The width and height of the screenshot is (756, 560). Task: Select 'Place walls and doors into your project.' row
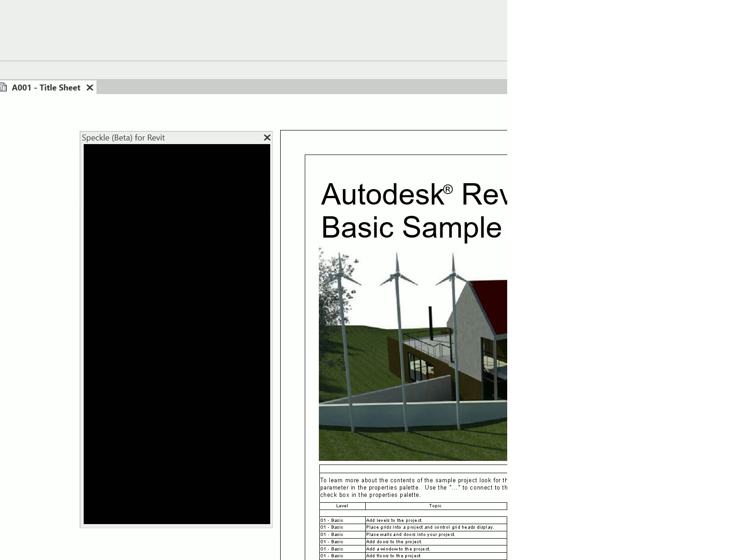(x=413, y=535)
